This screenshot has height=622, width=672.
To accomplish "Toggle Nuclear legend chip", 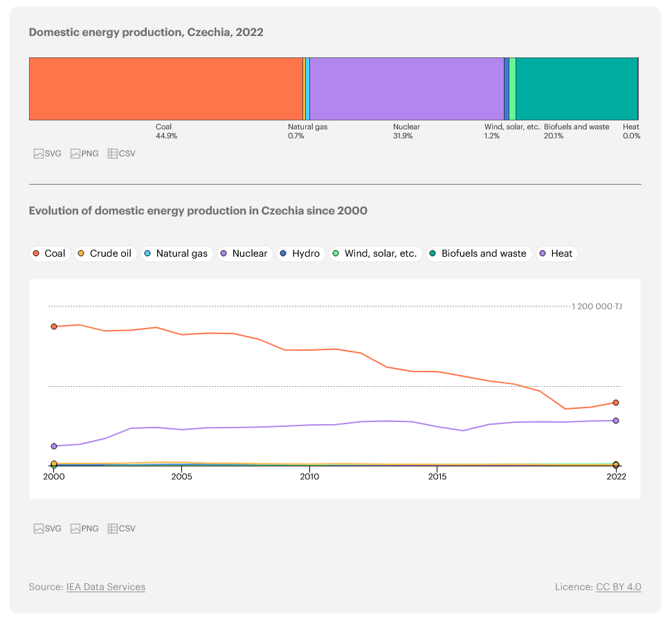I will [x=244, y=254].
